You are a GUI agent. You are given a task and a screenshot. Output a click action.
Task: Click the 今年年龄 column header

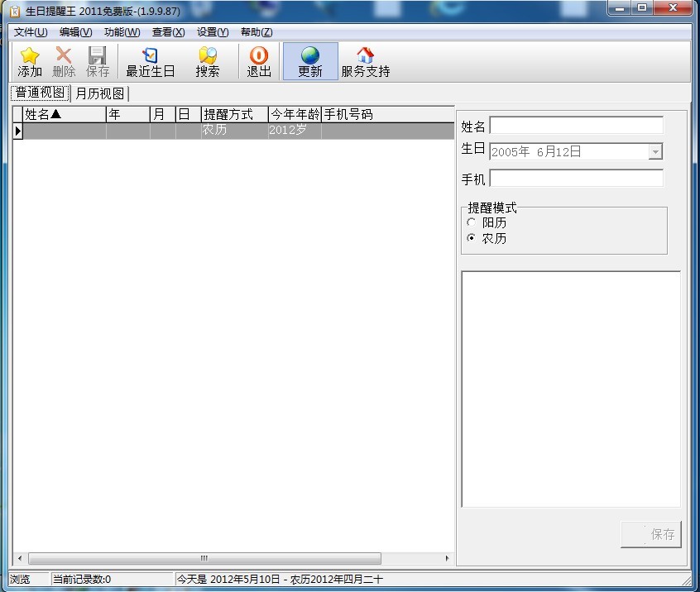click(294, 114)
